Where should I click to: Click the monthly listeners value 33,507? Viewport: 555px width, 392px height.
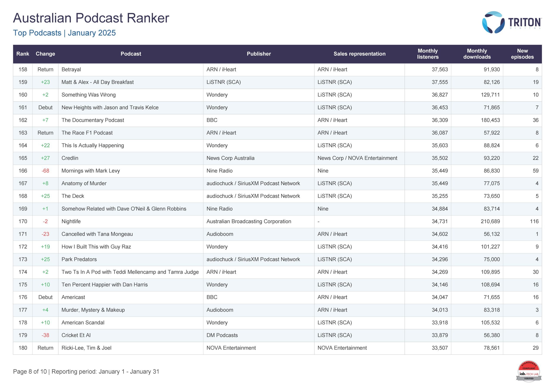click(x=440, y=348)
